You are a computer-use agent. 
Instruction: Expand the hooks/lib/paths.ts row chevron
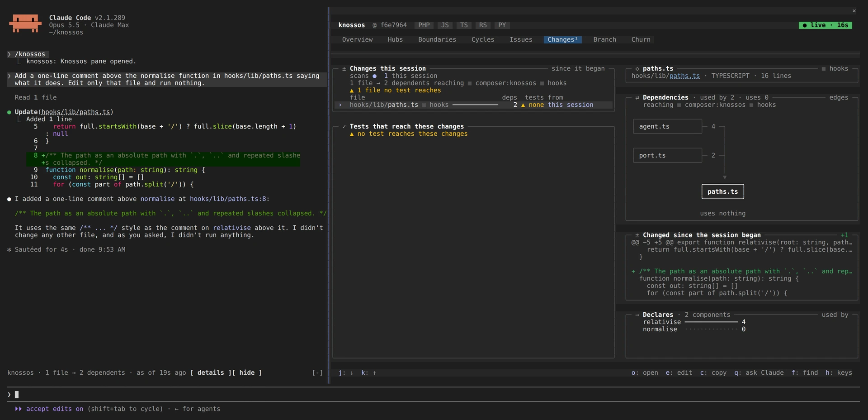click(340, 105)
